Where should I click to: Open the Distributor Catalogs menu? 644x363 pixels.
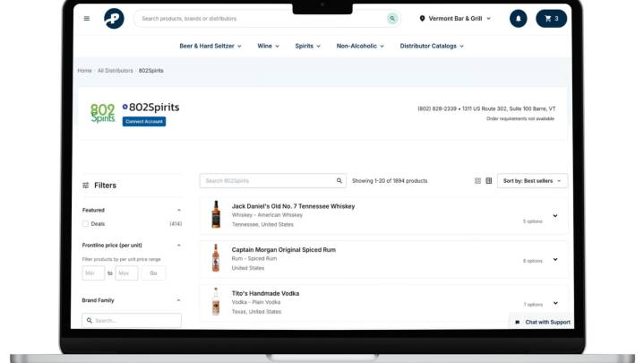click(x=432, y=46)
